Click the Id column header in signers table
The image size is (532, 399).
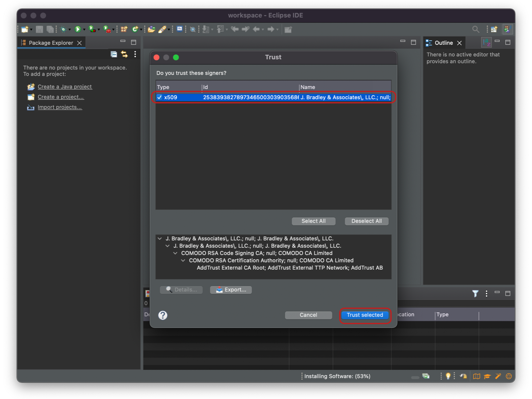click(x=250, y=87)
